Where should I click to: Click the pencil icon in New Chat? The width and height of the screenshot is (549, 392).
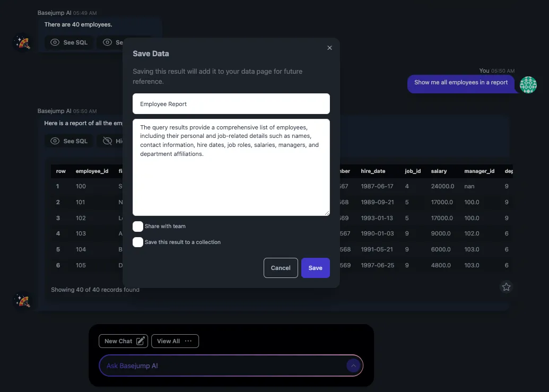(141, 341)
